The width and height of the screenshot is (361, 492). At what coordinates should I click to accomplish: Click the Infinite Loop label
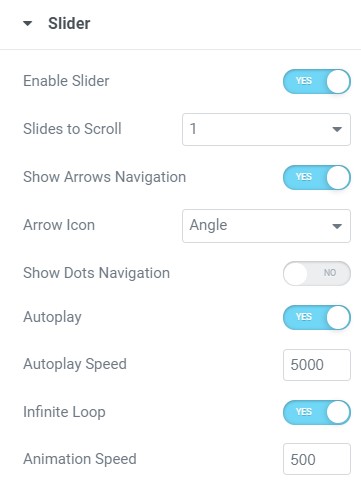[x=64, y=412]
